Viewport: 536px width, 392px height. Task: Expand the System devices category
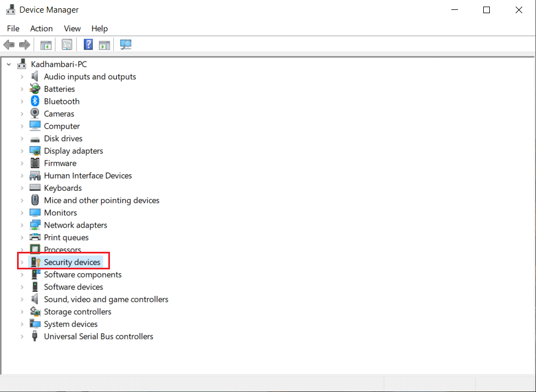[22, 324]
